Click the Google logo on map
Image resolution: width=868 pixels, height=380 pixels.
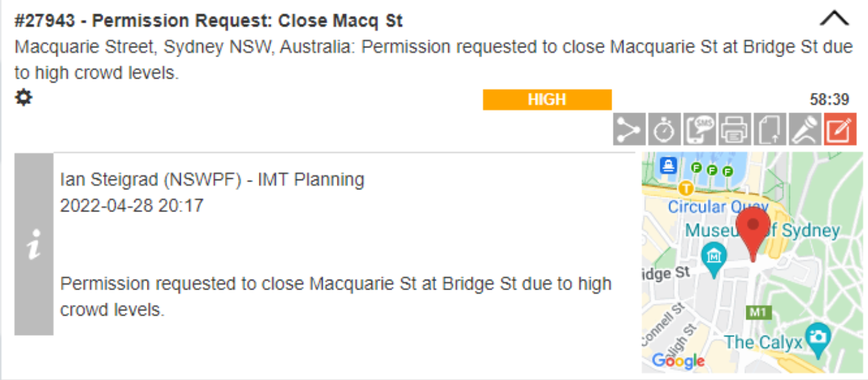click(678, 361)
